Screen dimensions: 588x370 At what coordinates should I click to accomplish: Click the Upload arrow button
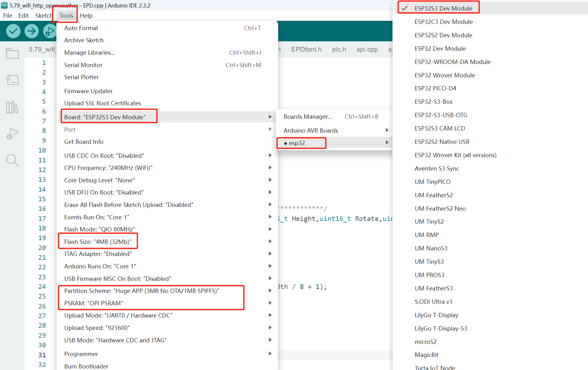(x=32, y=31)
